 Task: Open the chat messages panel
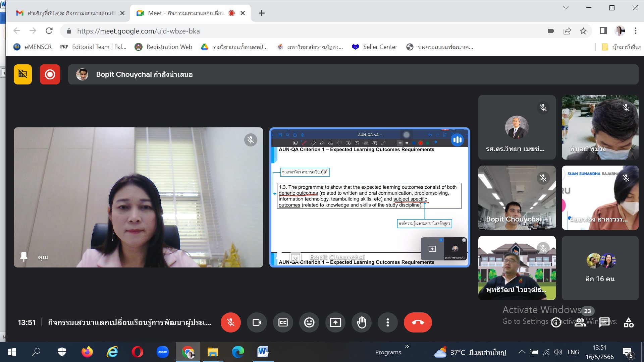(x=604, y=322)
